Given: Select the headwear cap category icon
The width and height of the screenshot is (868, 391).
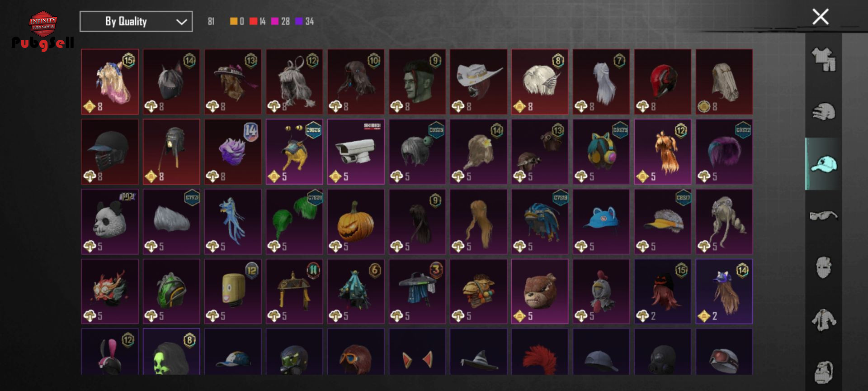Looking at the screenshot, I should (x=823, y=164).
